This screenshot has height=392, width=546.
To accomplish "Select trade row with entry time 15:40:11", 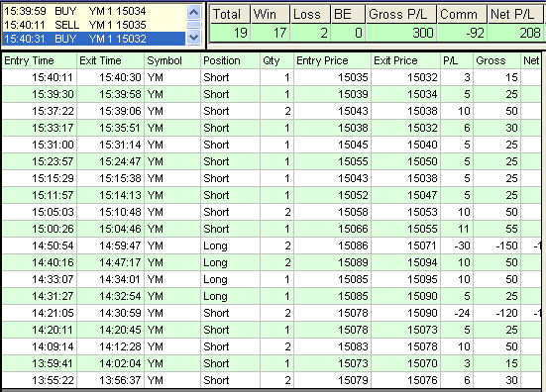I will [x=272, y=77].
